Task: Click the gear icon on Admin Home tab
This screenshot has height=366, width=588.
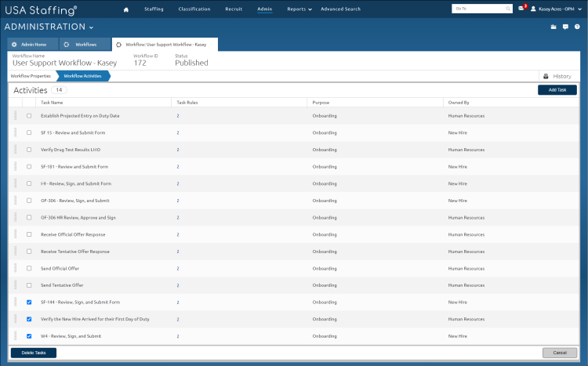Action: click(14, 44)
